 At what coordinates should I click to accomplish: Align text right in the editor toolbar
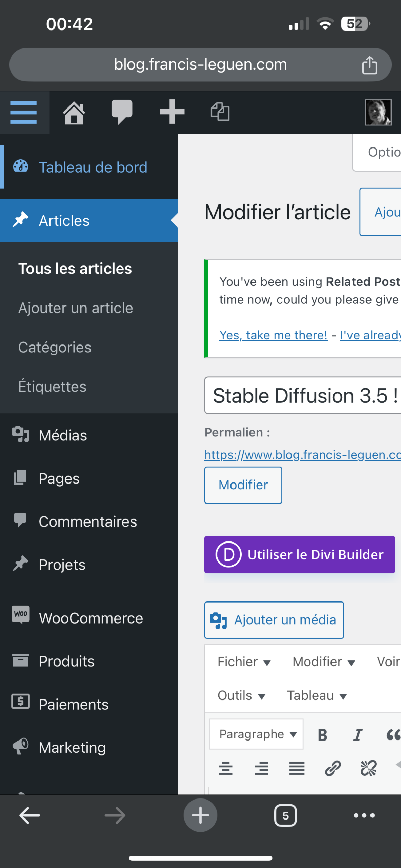[261, 768]
